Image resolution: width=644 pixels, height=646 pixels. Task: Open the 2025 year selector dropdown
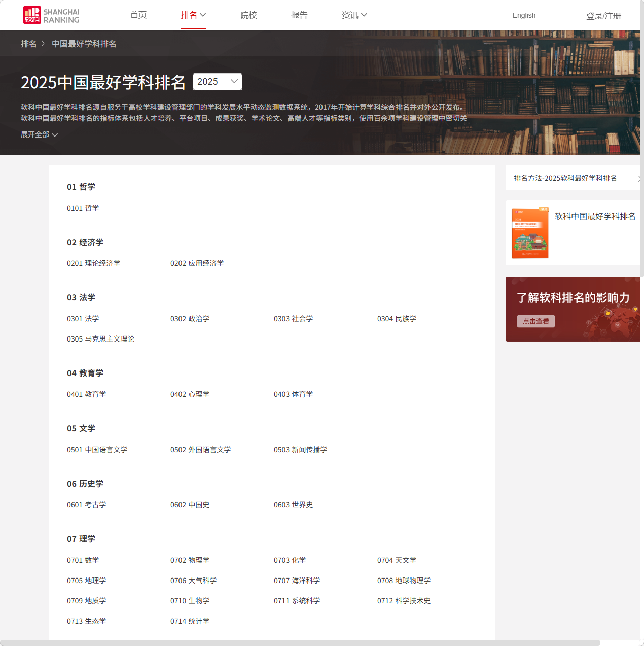pos(217,81)
